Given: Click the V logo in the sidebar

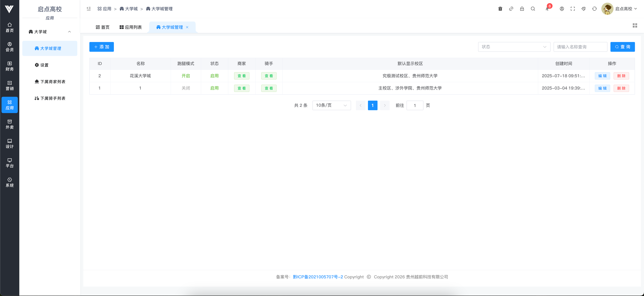Looking at the screenshot, I should pos(9,9).
